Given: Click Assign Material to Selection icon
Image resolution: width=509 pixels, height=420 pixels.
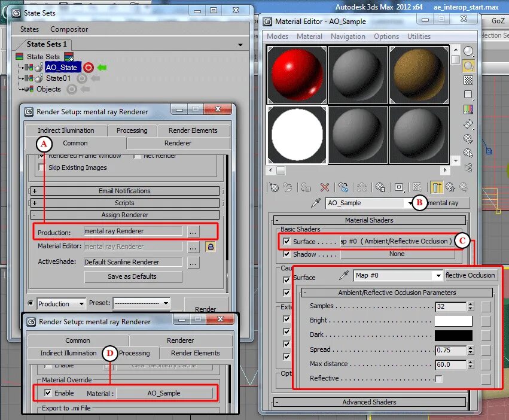Looking at the screenshot, I should click(x=306, y=187).
